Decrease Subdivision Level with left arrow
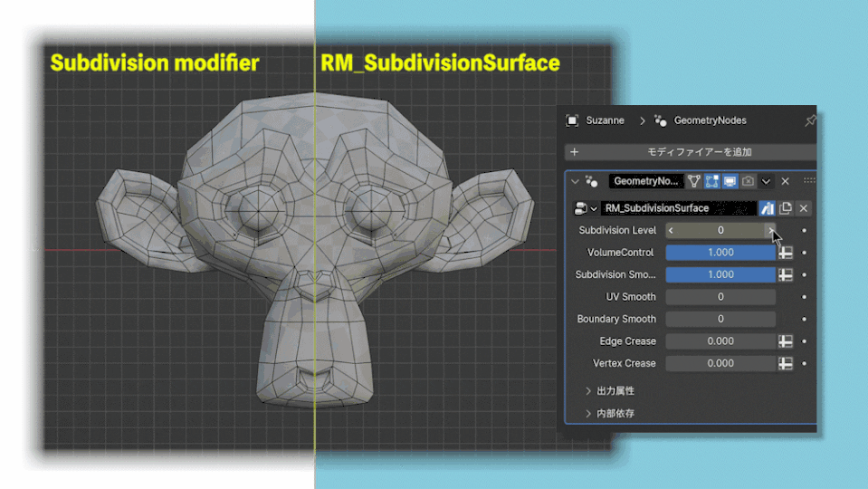The height and width of the screenshot is (489, 868). pyautogui.click(x=671, y=230)
